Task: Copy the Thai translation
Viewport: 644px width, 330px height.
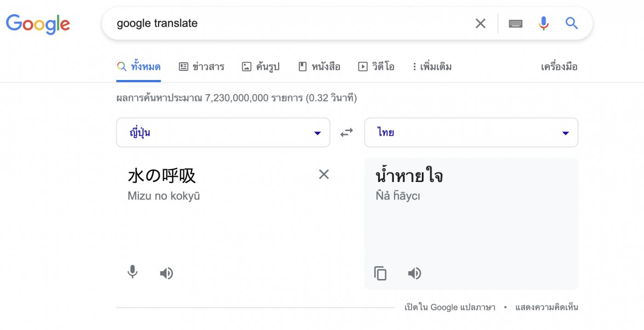Action: [380, 273]
